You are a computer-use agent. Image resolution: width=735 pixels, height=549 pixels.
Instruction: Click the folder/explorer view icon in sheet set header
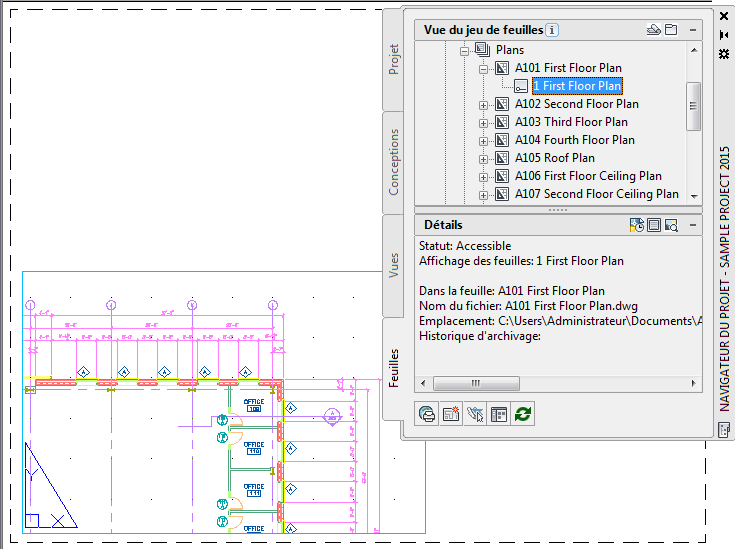671,30
